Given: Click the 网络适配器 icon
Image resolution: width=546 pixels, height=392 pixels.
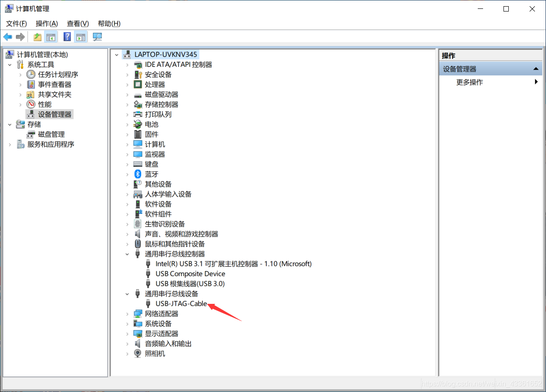Looking at the screenshot, I should [138, 314].
